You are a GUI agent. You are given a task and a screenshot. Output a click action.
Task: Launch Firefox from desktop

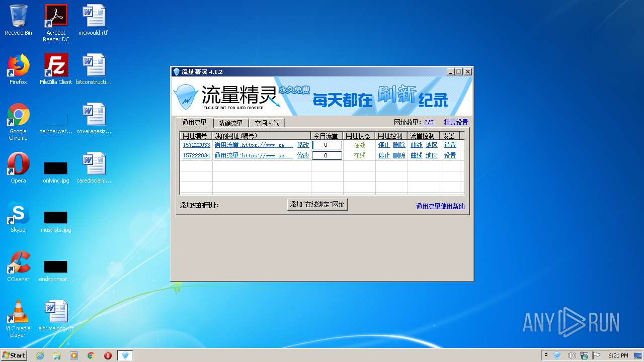(18, 69)
